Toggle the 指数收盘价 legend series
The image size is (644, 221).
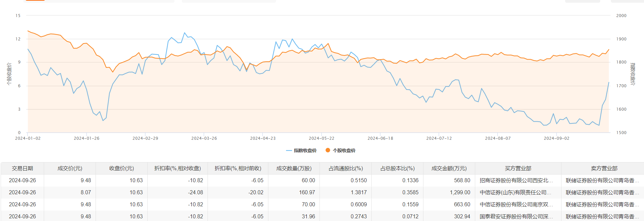pos(305,150)
